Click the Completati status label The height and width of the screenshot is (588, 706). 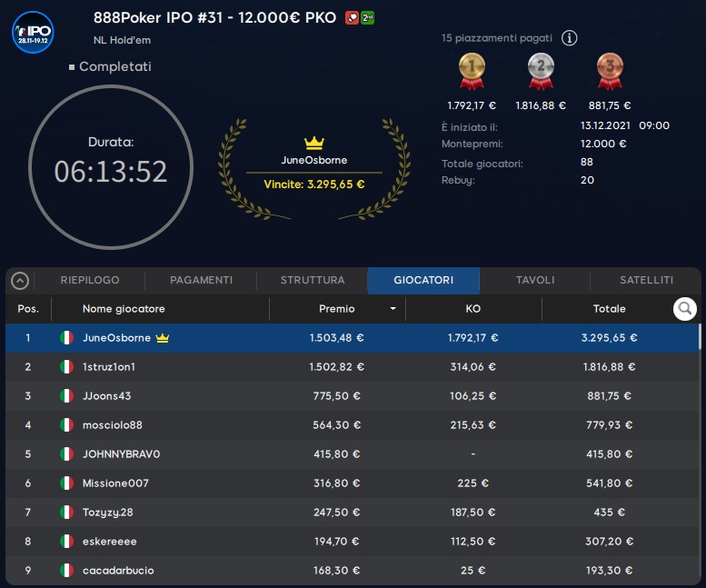(x=114, y=66)
